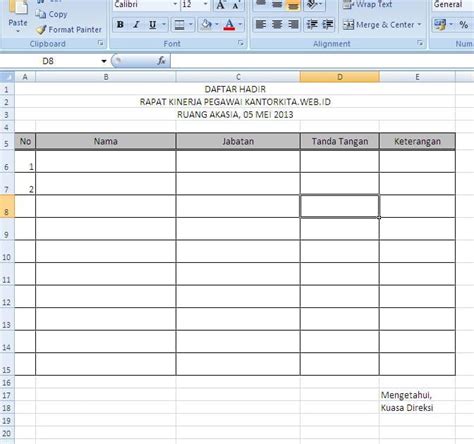Select column C header
The height and width of the screenshot is (444, 474).
pyautogui.click(x=238, y=77)
